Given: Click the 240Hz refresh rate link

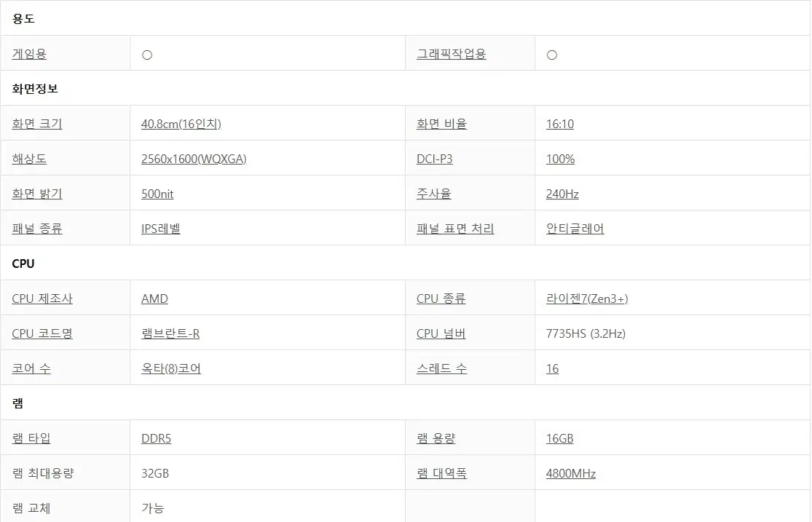Looking at the screenshot, I should tap(562, 194).
